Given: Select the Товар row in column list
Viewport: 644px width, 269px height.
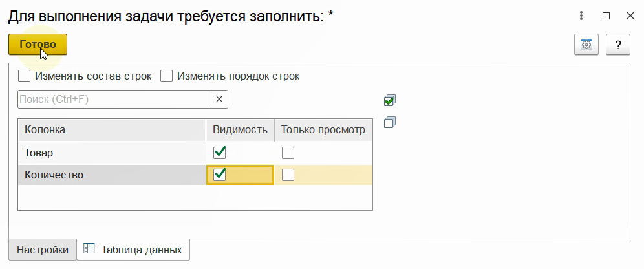Looking at the screenshot, I should pos(110,153).
